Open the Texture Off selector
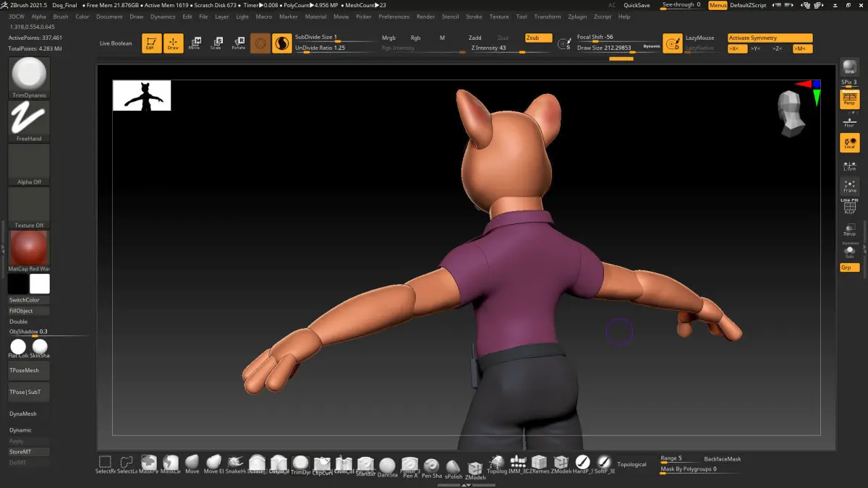This screenshot has width=868, height=488. [x=29, y=207]
